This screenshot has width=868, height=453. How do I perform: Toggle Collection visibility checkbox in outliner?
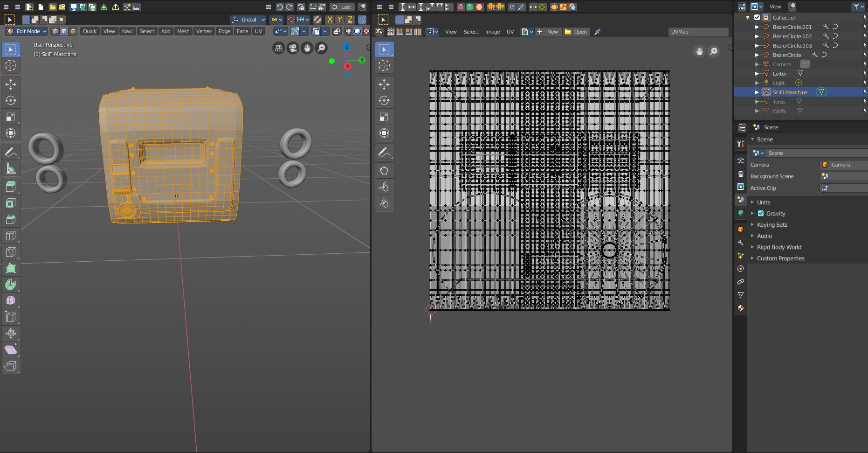[757, 17]
